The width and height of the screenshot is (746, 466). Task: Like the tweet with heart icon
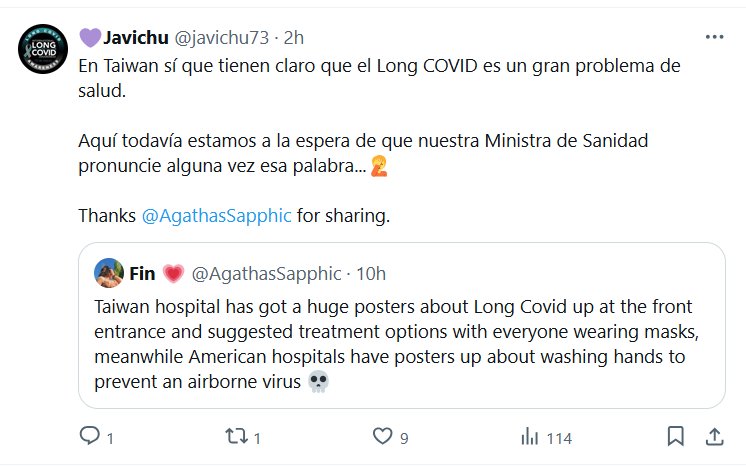pyautogui.click(x=380, y=436)
